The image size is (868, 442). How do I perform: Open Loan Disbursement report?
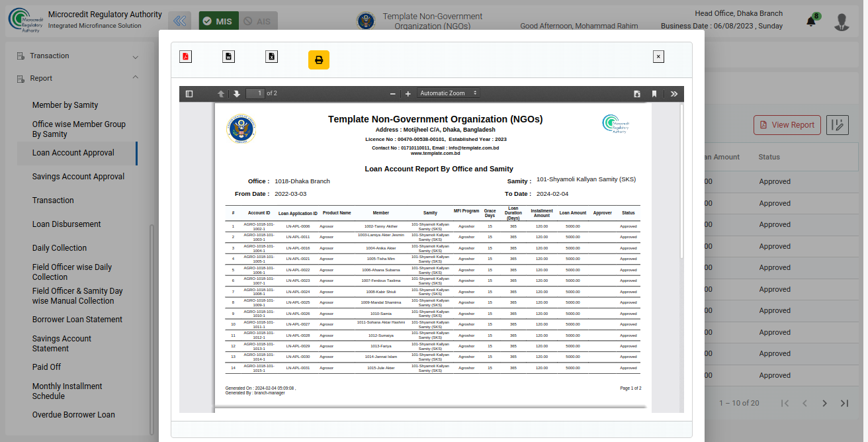click(x=66, y=224)
